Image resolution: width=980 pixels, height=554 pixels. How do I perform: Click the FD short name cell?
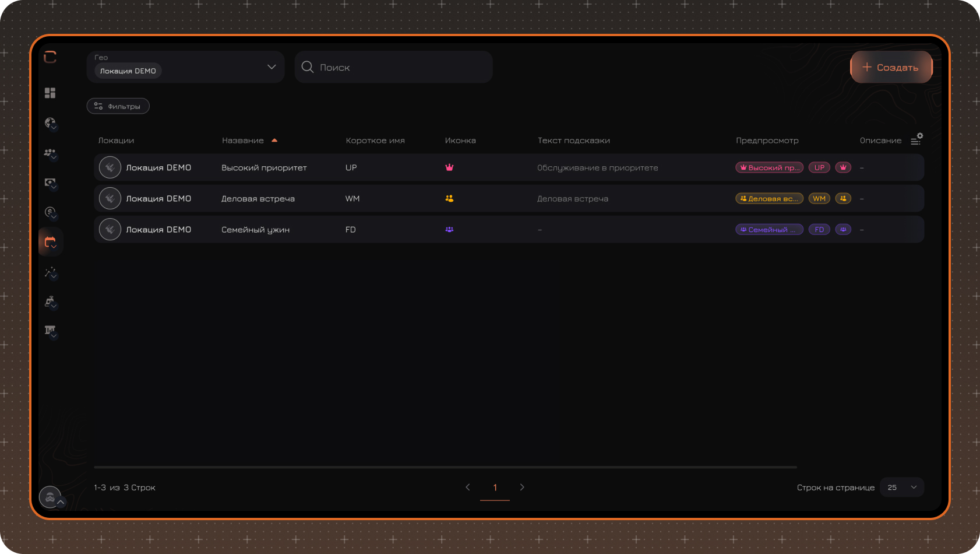350,229
